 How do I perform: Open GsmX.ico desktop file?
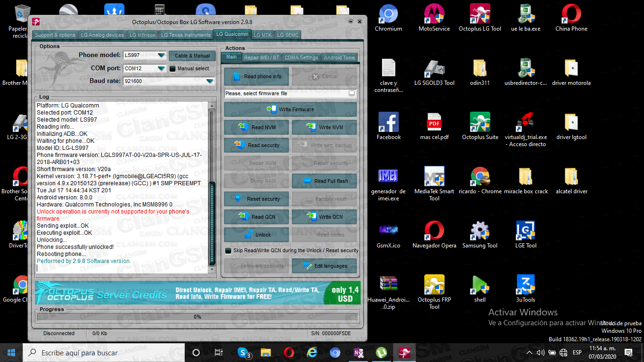pos(388,235)
